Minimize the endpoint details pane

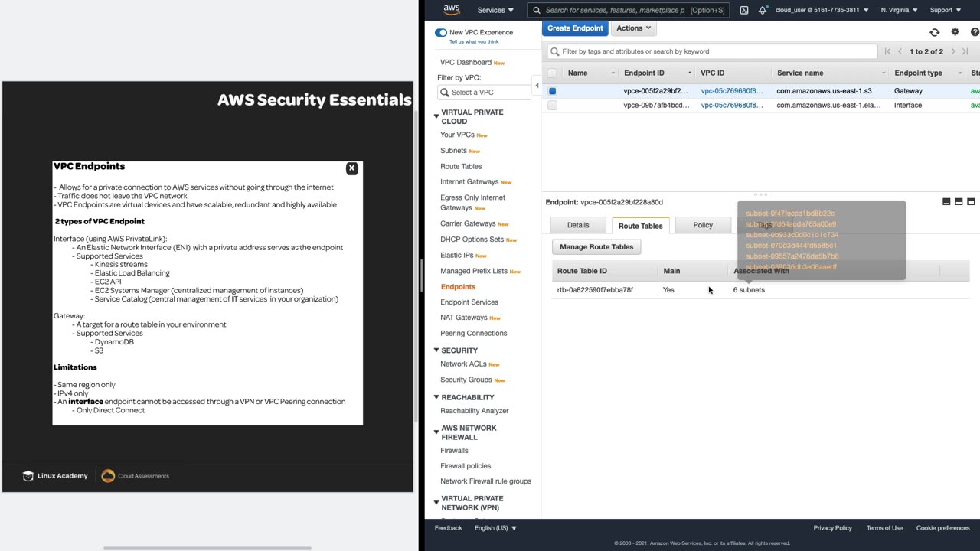pyautogui.click(x=946, y=202)
